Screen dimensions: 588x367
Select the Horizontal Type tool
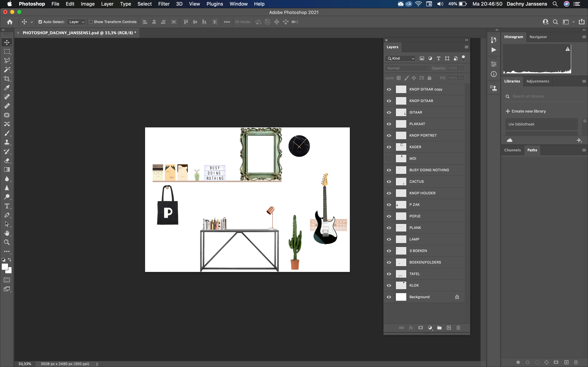click(x=7, y=206)
